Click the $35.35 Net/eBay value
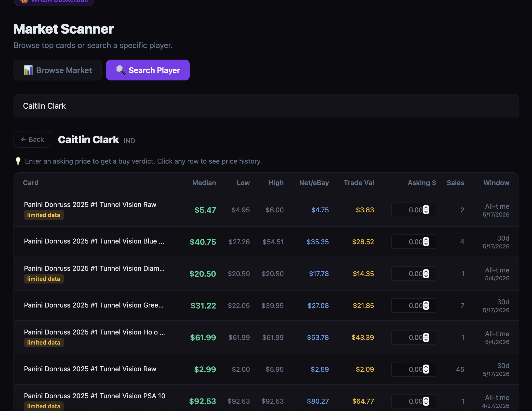The width and height of the screenshot is (532, 411). (318, 242)
